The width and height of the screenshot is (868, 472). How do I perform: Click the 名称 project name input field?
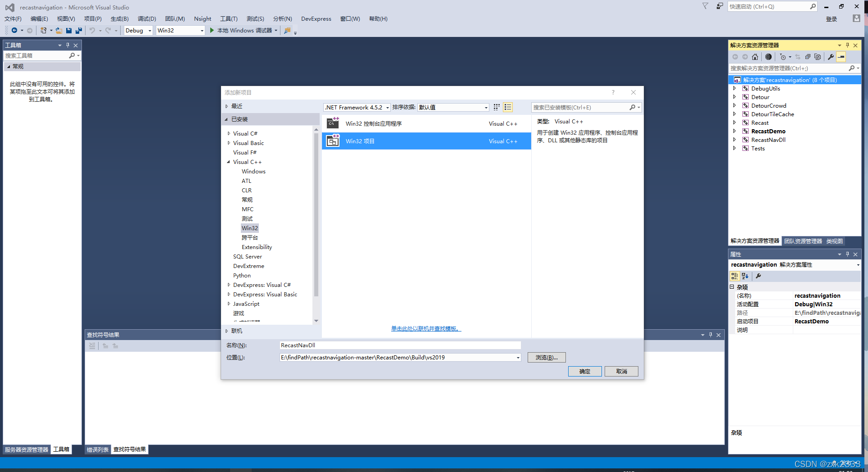coord(400,345)
